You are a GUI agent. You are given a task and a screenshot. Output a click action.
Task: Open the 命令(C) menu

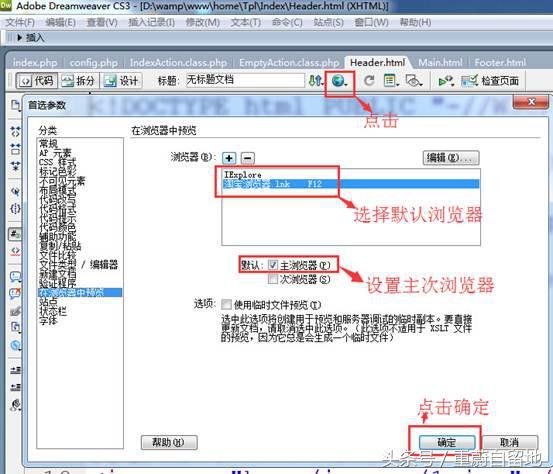(287, 23)
